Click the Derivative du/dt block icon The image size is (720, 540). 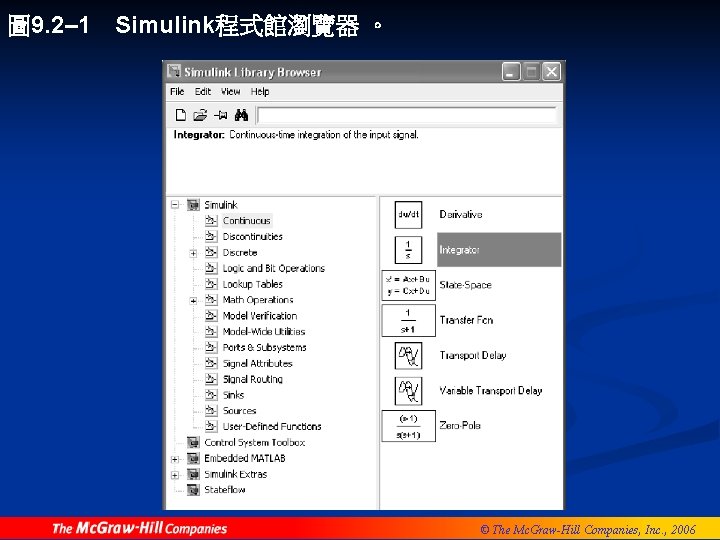coord(408,214)
